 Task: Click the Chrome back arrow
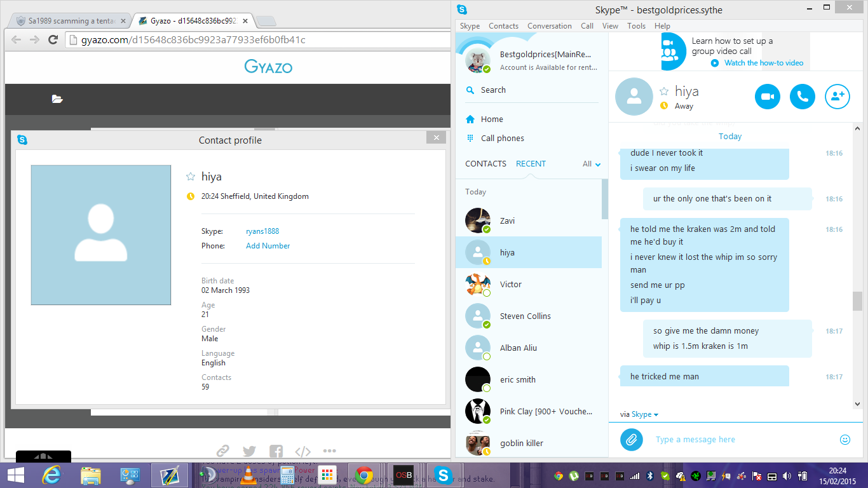click(16, 40)
